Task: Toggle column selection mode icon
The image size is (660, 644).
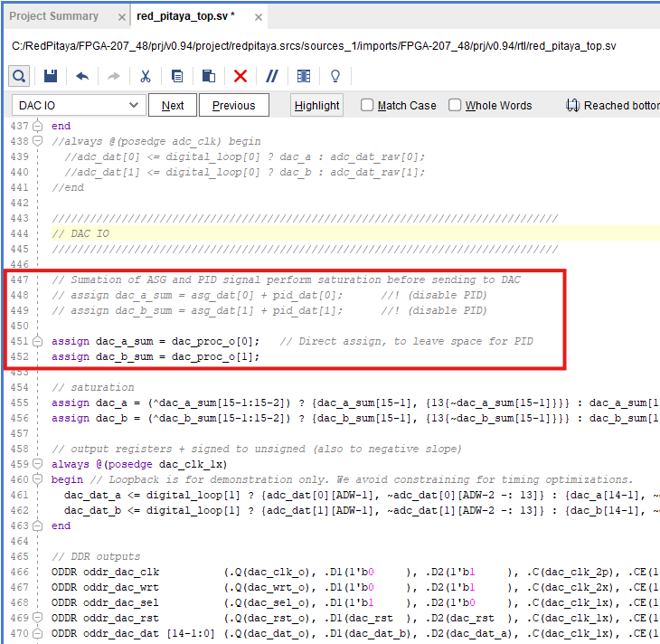Action: [304, 76]
